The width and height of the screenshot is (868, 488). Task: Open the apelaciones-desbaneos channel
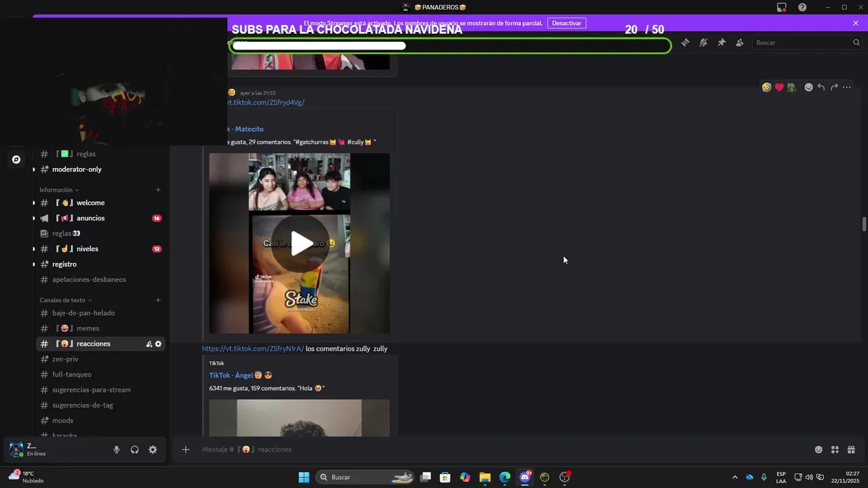[x=101, y=279]
